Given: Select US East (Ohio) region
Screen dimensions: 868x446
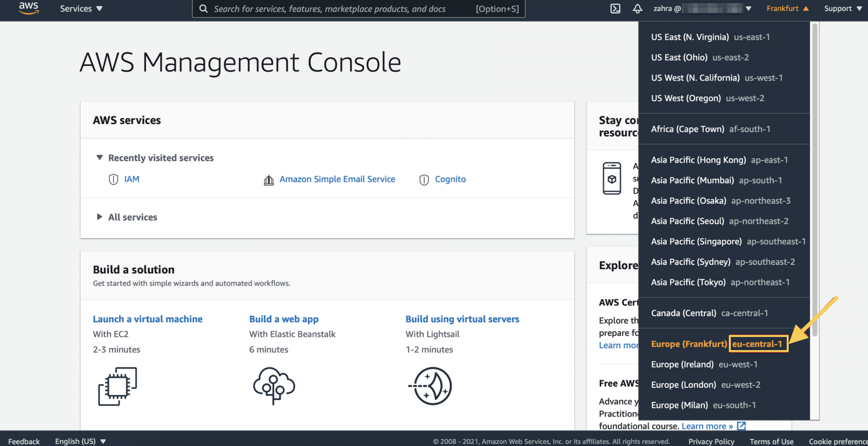Looking at the screenshot, I should pyautogui.click(x=724, y=57).
